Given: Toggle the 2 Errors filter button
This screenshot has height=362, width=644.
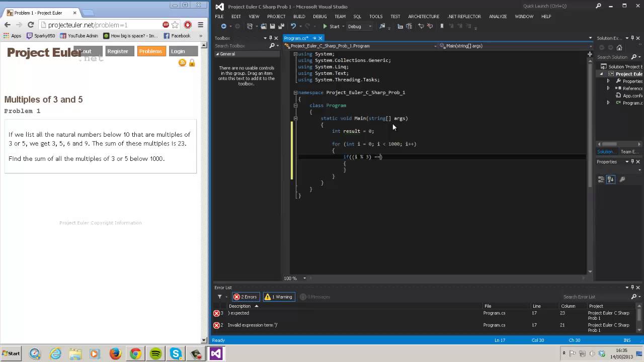Looking at the screenshot, I should click(x=246, y=297).
